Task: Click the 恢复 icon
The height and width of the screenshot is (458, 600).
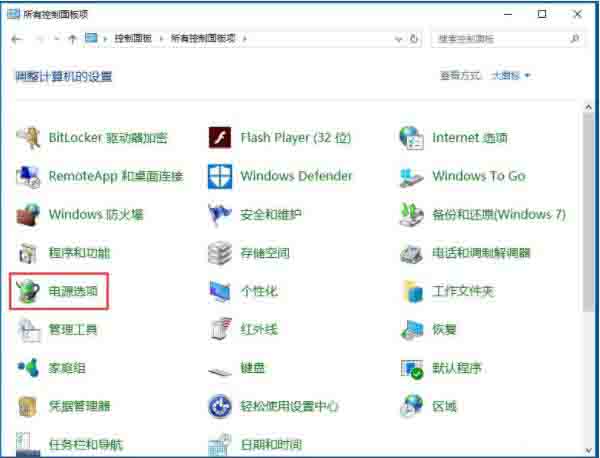Action: tap(411, 329)
